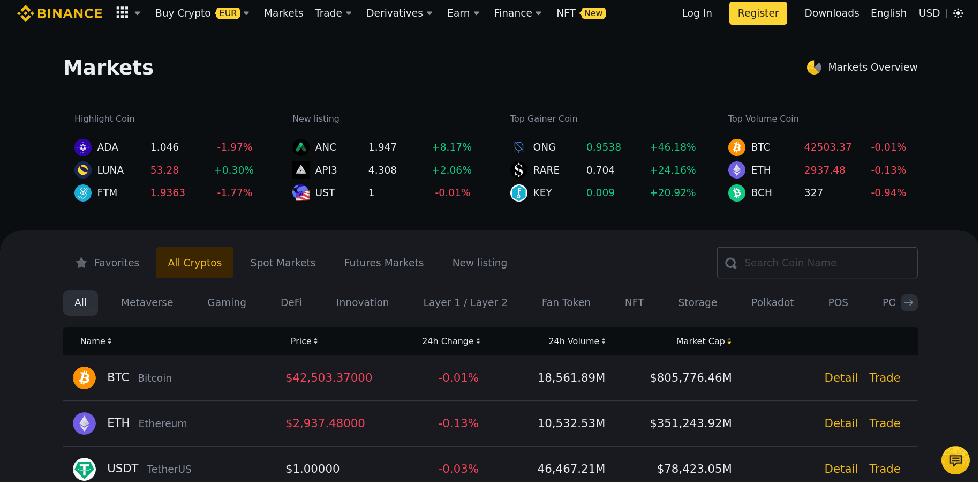Click the TetherUS icon in the table row

(84, 469)
